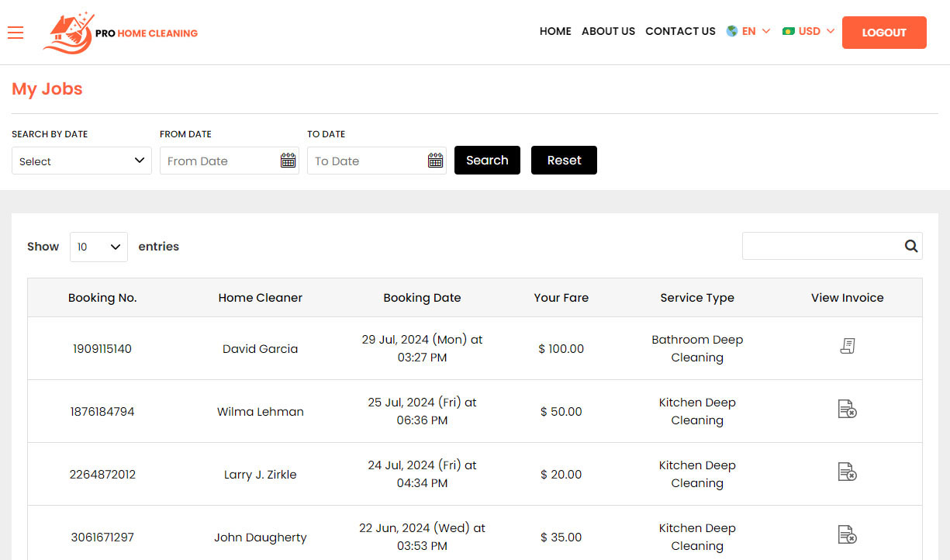The image size is (950, 560).
Task: Open the CONTACT US page
Action: 680,32
